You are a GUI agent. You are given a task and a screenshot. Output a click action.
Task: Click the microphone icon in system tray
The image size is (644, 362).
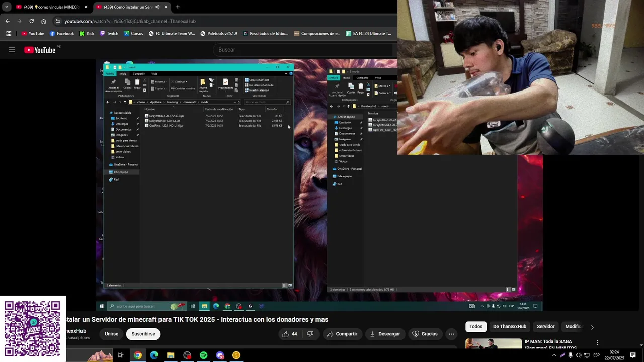[570, 355]
